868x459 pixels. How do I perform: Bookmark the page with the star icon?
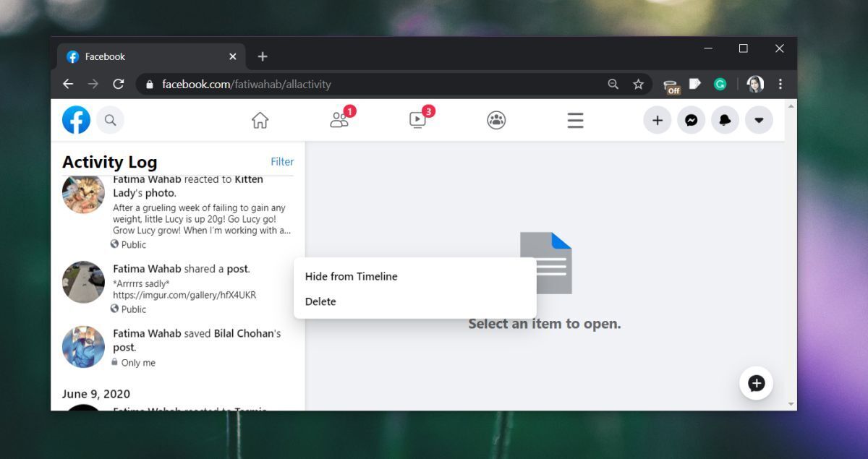coord(638,84)
